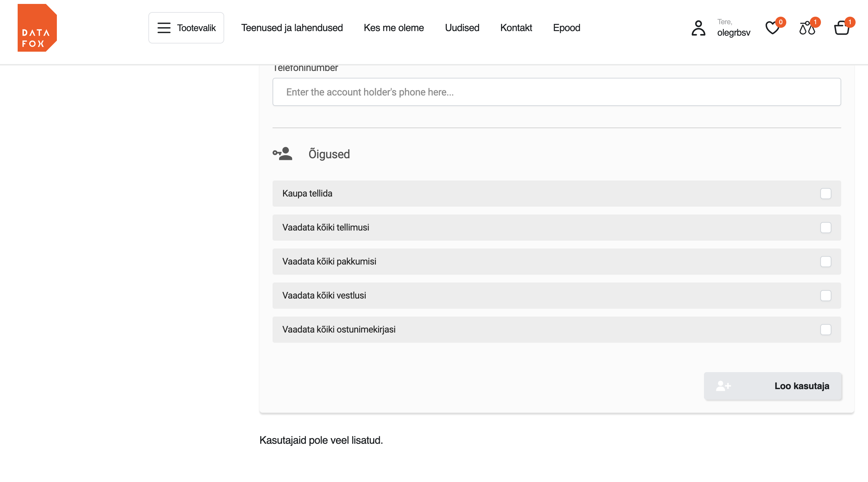
Task: Click the Telefoninumber field label
Action: [305, 68]
